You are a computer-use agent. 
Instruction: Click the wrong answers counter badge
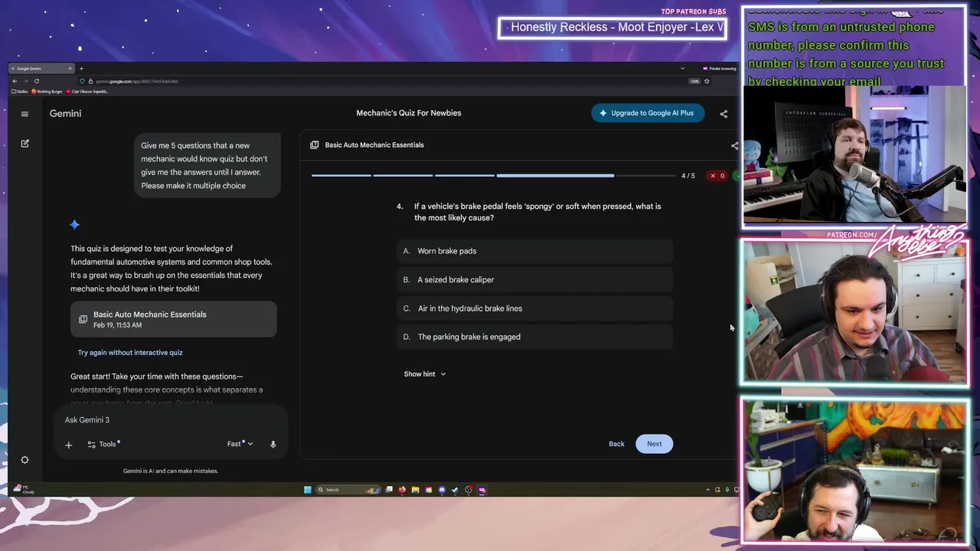717,176
